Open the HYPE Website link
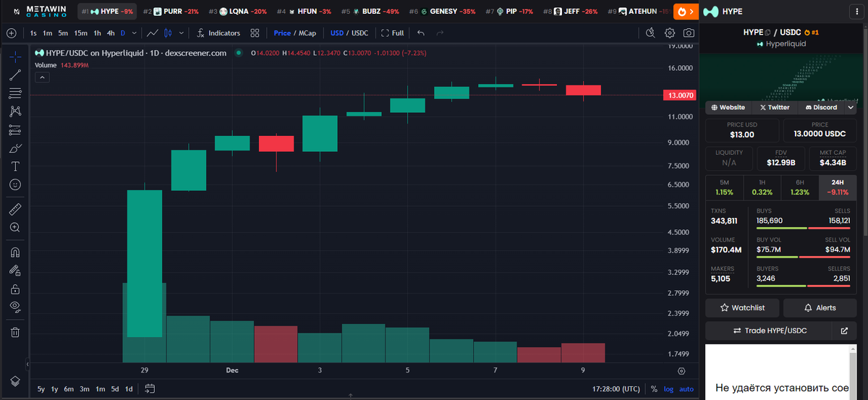The height and width of the screenshot is (400, 868). click(x=728, y=107)
